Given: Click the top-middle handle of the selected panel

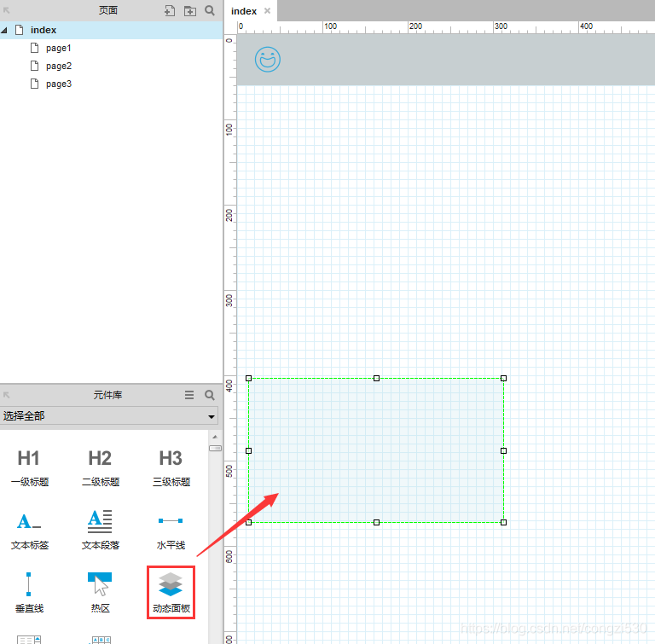Looking at the screenshot, I should click(x=376, y=378).
